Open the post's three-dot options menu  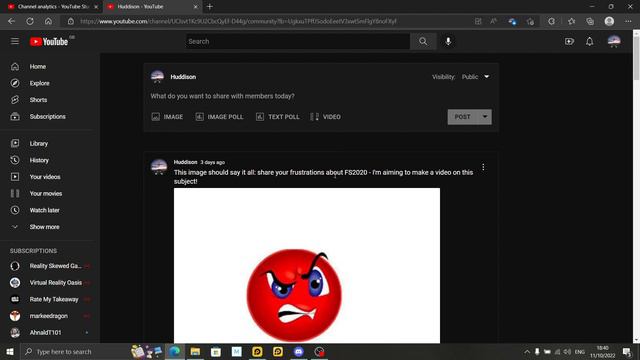(x=483, y=167)
